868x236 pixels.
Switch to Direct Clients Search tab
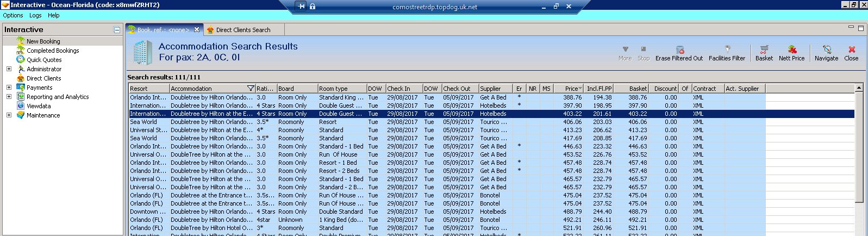(243, 30)
